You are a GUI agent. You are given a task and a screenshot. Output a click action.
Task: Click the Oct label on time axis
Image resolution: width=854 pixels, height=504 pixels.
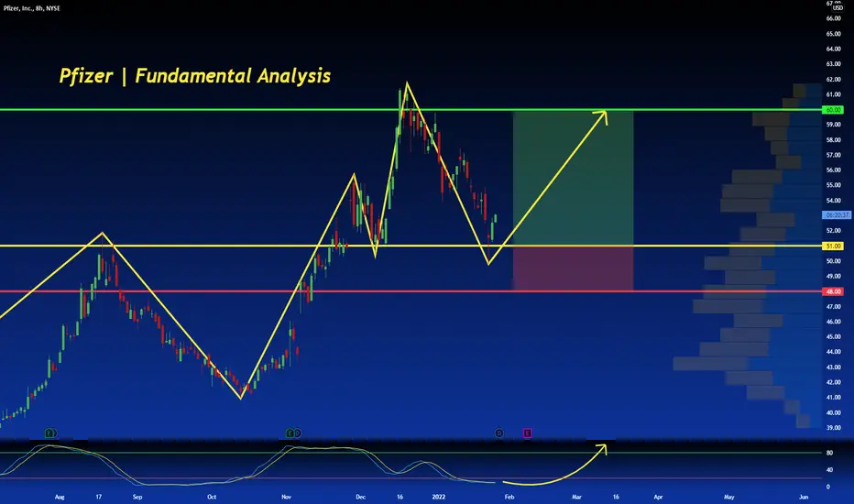click(212, 497)
